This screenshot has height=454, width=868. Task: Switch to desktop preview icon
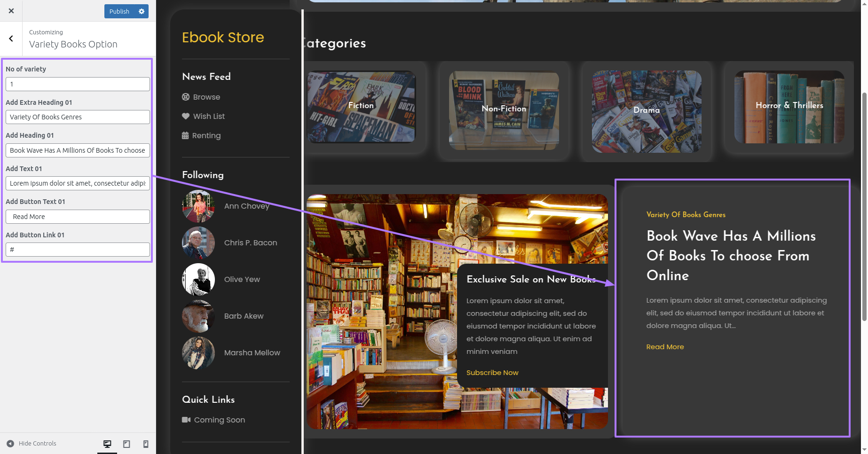pyautogui.click(x=107, y=444)
